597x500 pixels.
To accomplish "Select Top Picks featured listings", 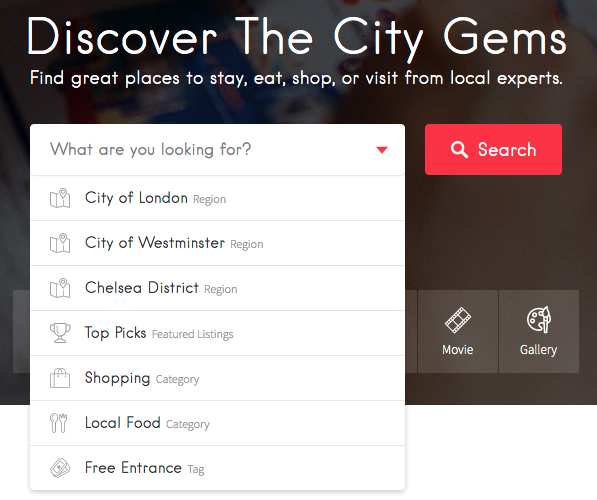I will pyautogui.click(x=217, y=333).
